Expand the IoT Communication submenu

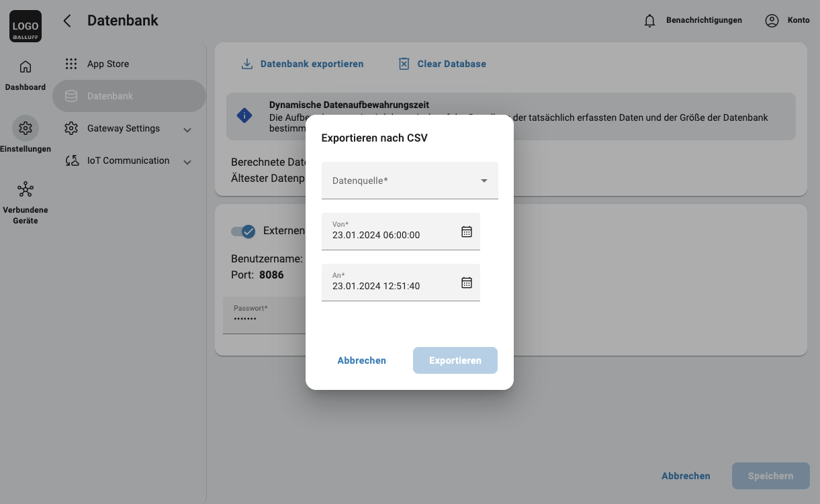coord(187,162)
